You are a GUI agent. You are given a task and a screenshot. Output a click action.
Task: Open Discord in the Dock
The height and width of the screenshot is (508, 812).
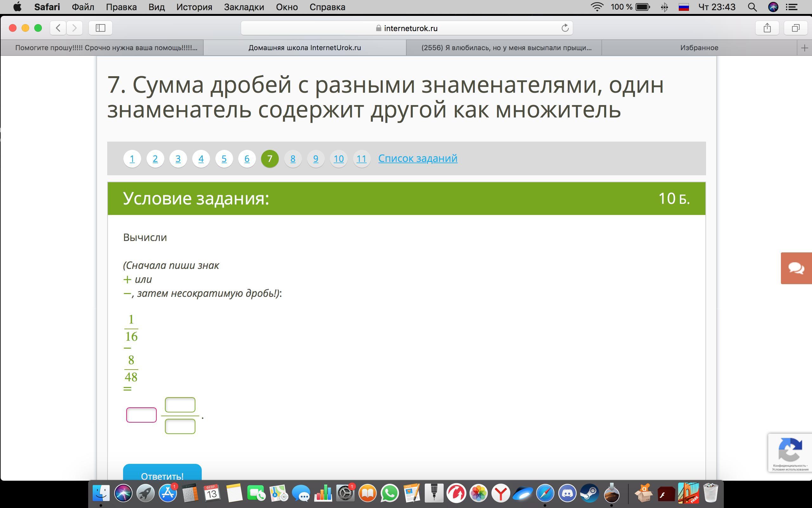tap(567, 493)
